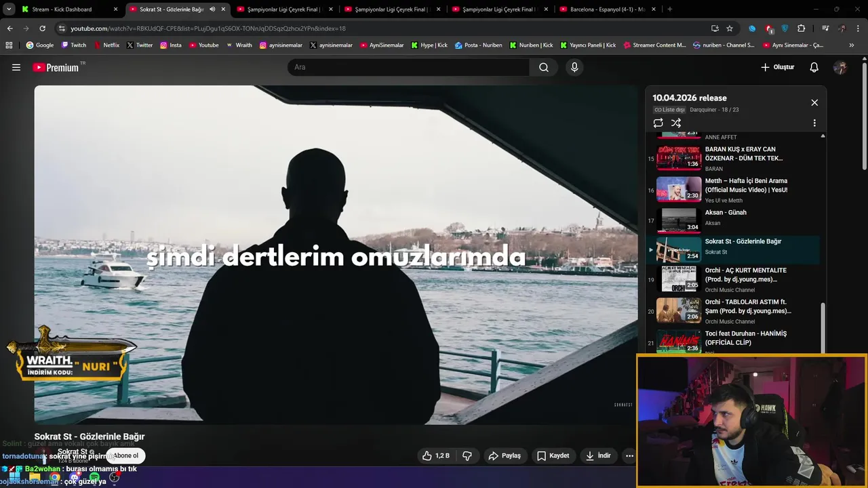Open more actions ellipsis below video
This screenshot has width=868, height=488.
coord(629,455)
